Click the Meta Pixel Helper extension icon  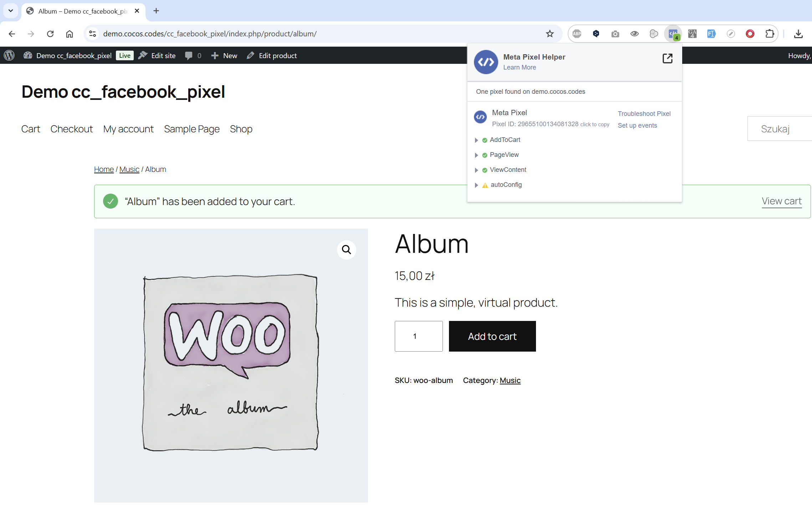click(673, 34)
